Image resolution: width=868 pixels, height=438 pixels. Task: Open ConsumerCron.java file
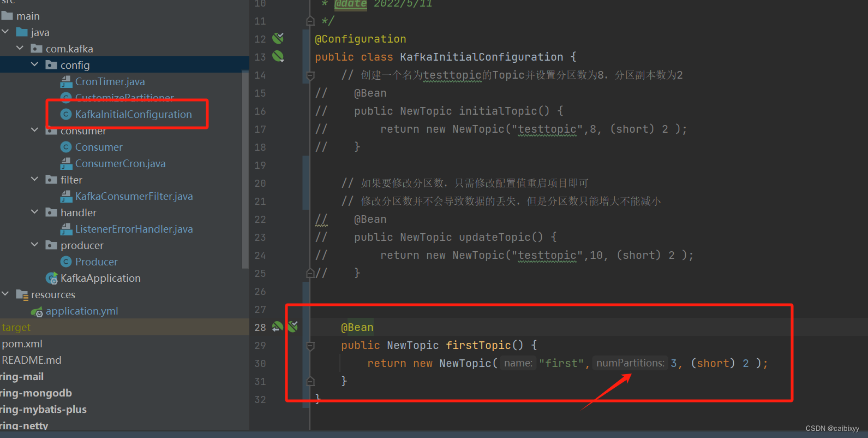(120, 163)
